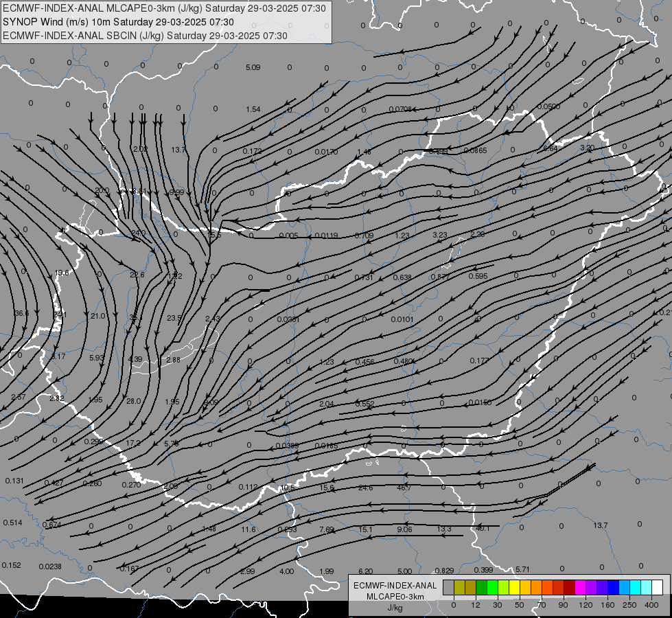Click the map value 0.0238

[x=50, y=566]
